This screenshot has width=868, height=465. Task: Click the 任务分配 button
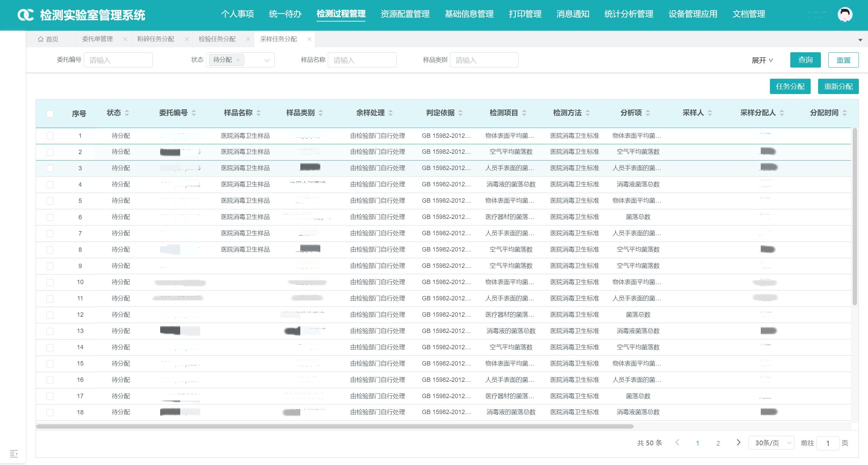tap(790, 87)
